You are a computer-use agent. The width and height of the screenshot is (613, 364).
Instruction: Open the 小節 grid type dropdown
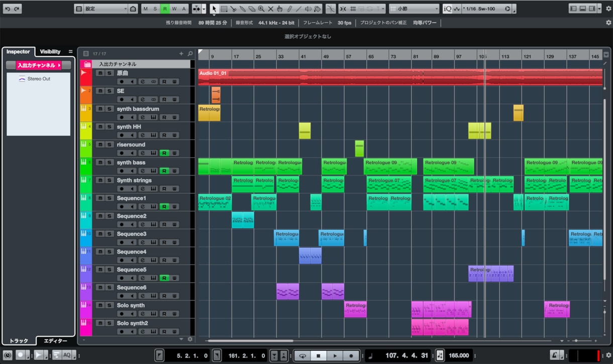point(415,9)
